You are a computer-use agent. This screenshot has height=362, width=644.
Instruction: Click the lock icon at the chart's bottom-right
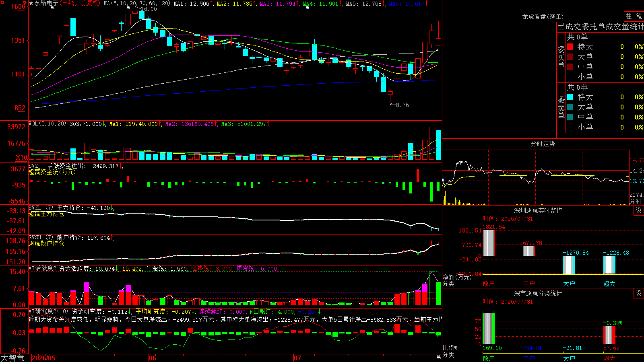click(438, 357)
